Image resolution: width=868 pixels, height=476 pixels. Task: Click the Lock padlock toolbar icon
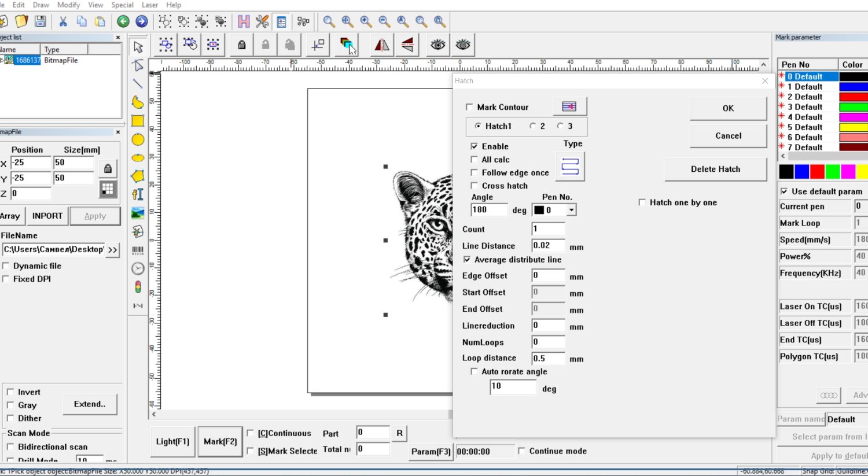point(242,45)
